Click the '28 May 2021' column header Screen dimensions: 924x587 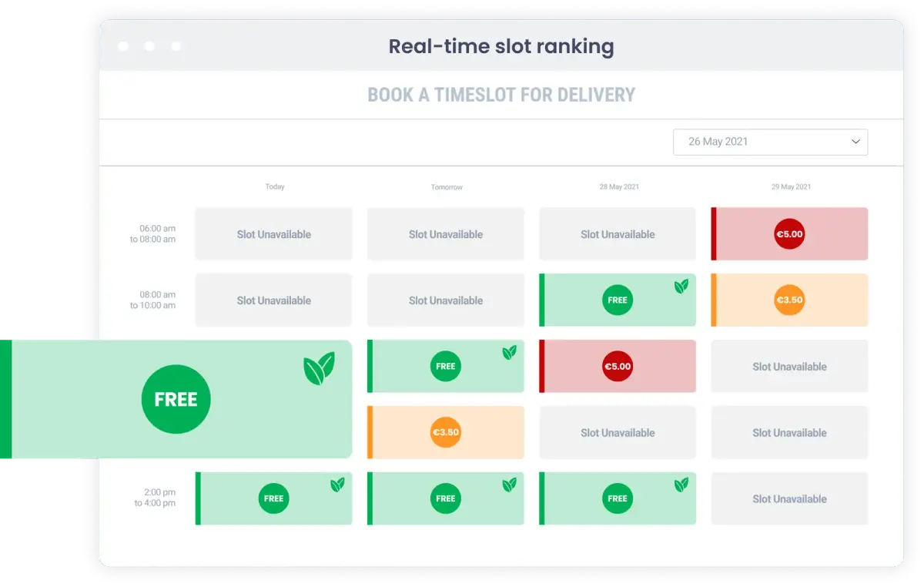pyautogui.click(x=619, y=187)
